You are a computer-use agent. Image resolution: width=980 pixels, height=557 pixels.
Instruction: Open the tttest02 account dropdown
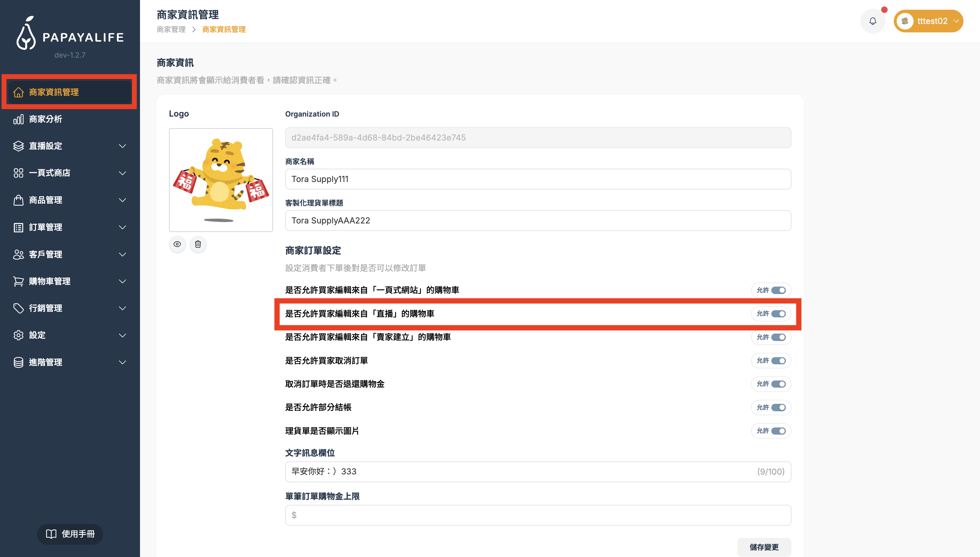(928, 21)
